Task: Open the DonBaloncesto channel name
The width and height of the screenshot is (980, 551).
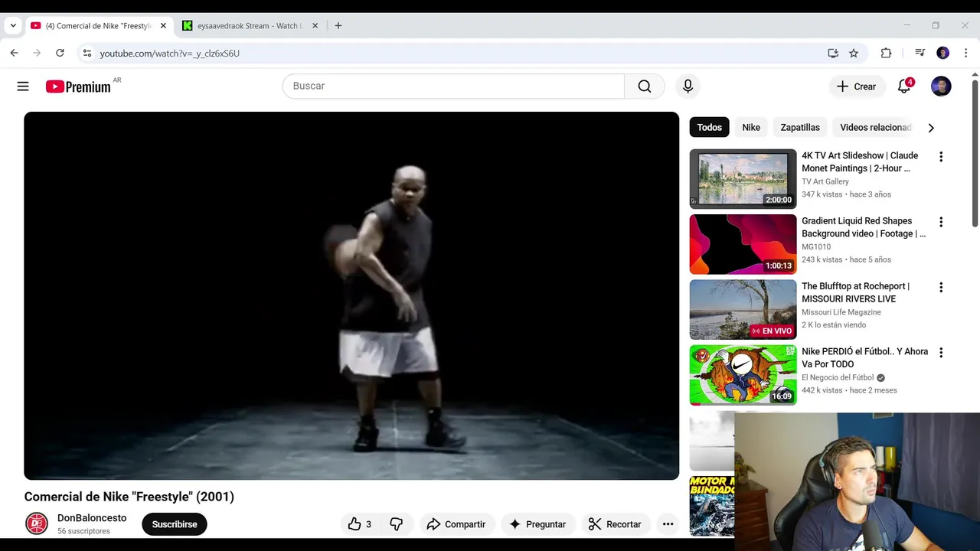Action: coord(92,518)
